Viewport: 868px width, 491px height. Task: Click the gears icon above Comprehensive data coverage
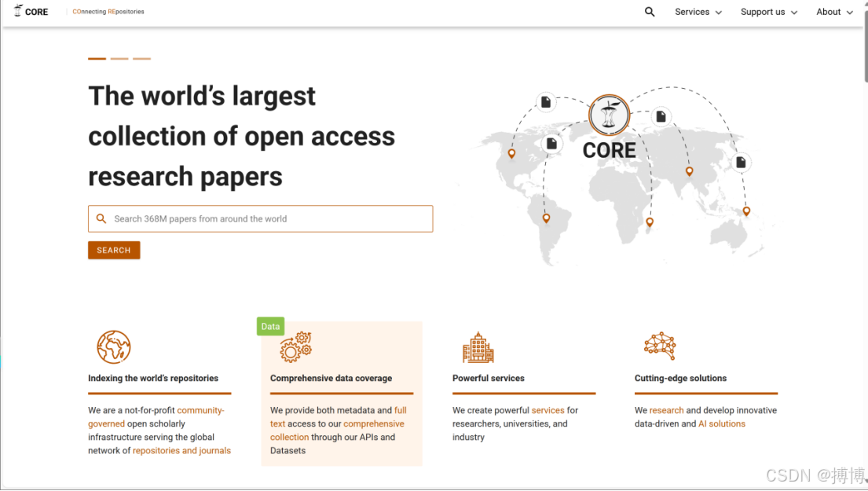click(296, 347)
